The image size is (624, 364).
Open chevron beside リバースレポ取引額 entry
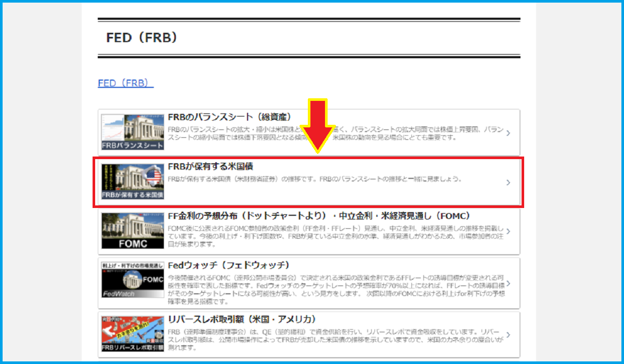(508, 334)
